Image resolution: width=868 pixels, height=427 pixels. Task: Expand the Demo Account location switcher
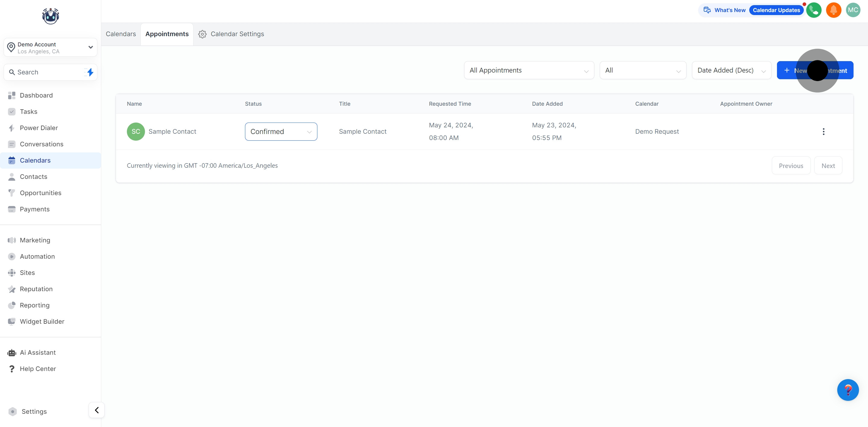click(x=51, y=48)
